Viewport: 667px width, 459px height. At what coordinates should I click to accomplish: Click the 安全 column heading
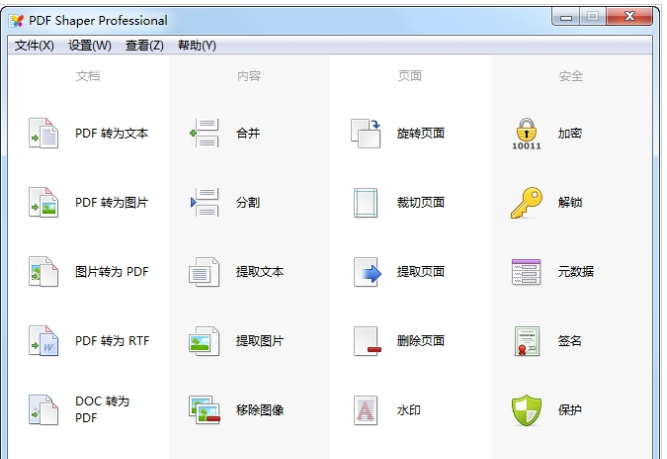point(571,76)
